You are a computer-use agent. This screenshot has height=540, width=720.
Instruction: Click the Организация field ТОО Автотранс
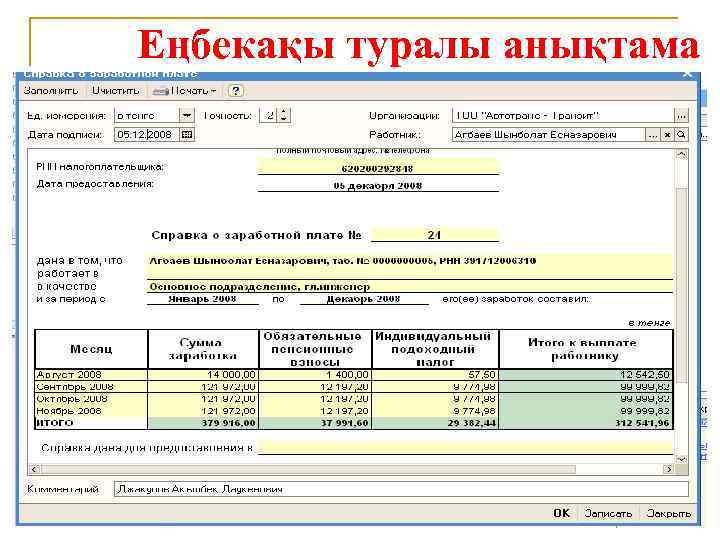click(x=563, y=116)
